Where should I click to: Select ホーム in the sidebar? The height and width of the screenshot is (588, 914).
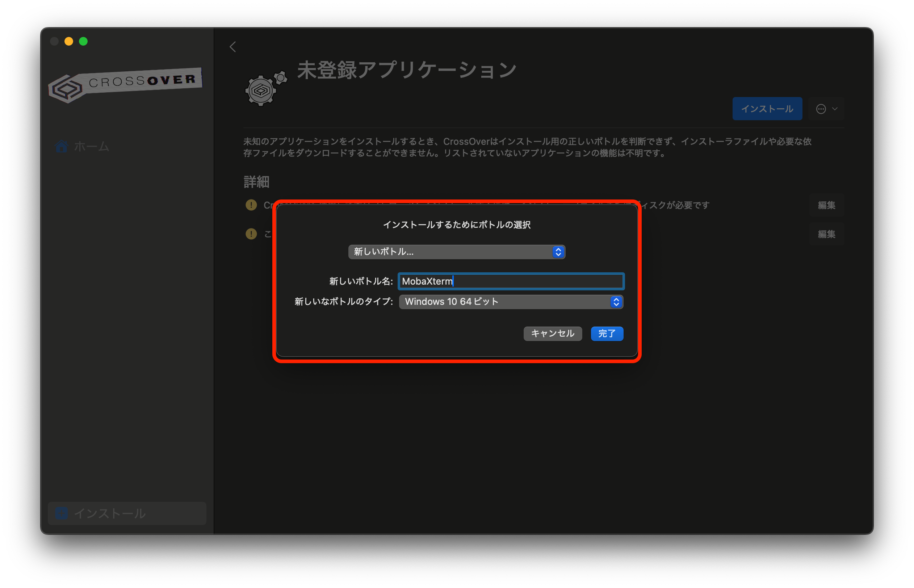(x=91, y=146)
